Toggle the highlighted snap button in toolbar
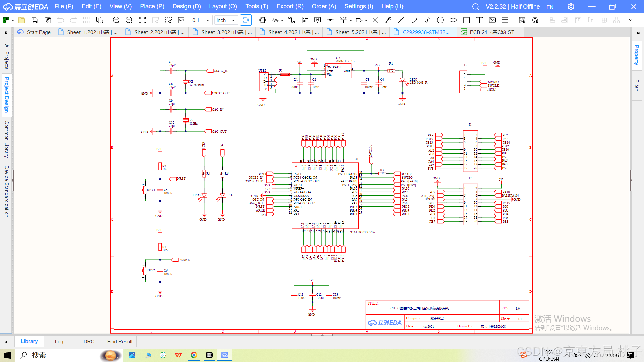644x362 pixels. (x=246, y=20)
